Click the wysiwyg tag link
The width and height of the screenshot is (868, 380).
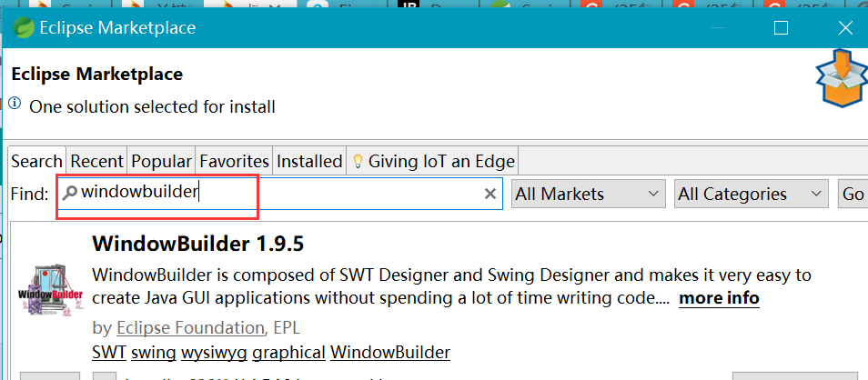(214, 354)
